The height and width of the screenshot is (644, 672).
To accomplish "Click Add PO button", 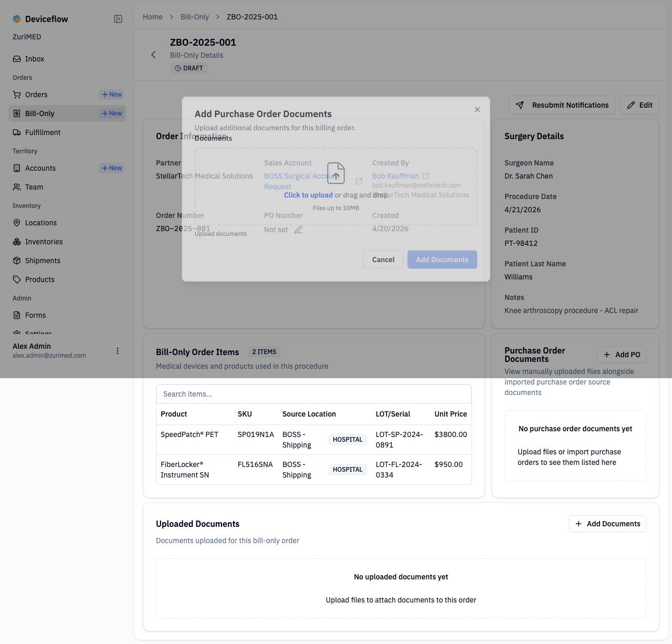I will [x=622, y=355].
